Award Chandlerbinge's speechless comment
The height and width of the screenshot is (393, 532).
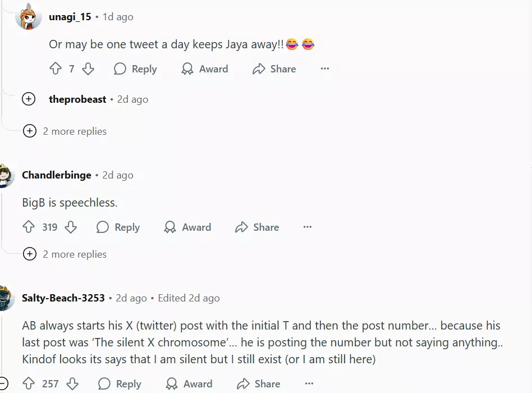(x=188, y=227)
